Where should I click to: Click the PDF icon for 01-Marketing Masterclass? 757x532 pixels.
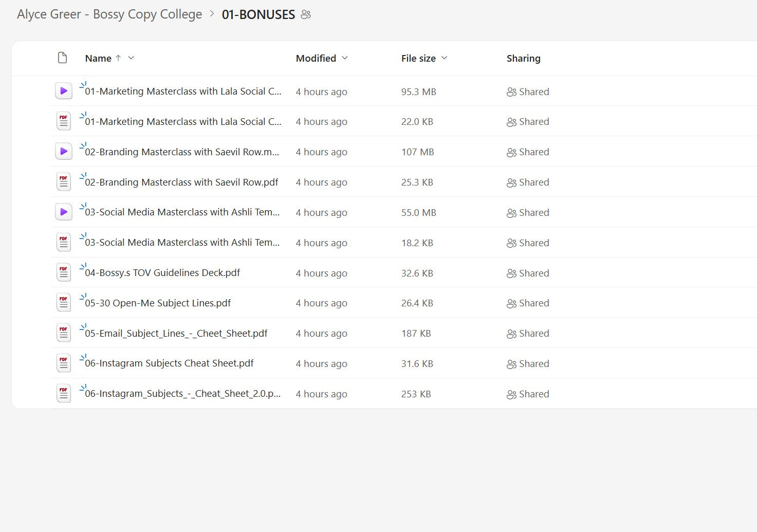(63, 121)
